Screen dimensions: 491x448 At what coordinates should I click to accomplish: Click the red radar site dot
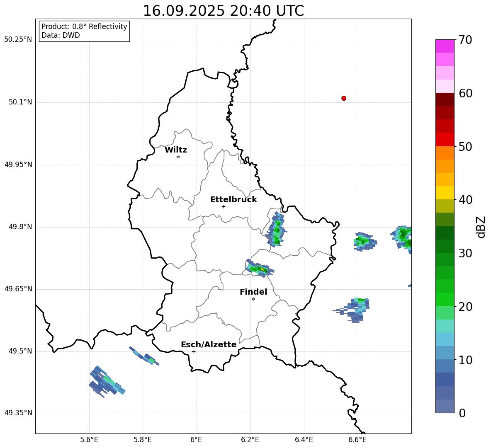344,98
